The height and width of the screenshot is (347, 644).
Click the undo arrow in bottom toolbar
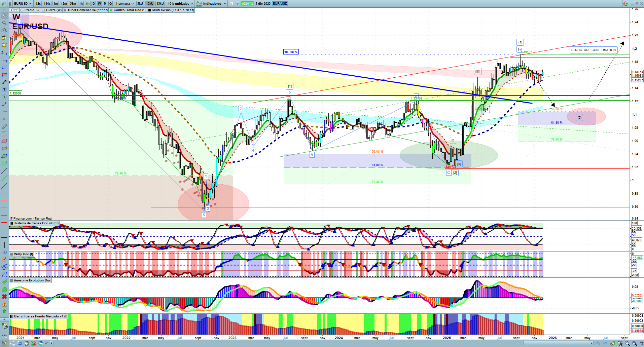598,343
